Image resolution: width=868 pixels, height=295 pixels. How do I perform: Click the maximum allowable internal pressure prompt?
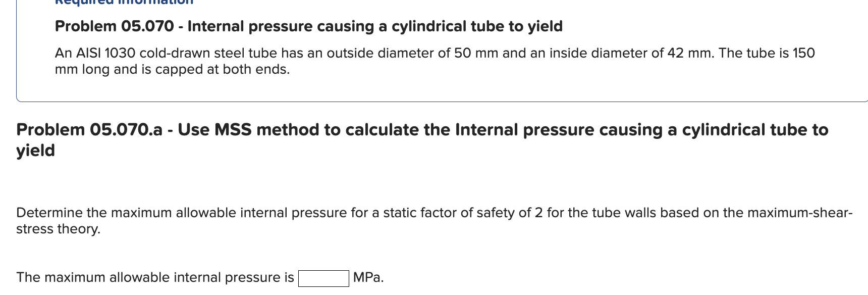click(155, 277)
